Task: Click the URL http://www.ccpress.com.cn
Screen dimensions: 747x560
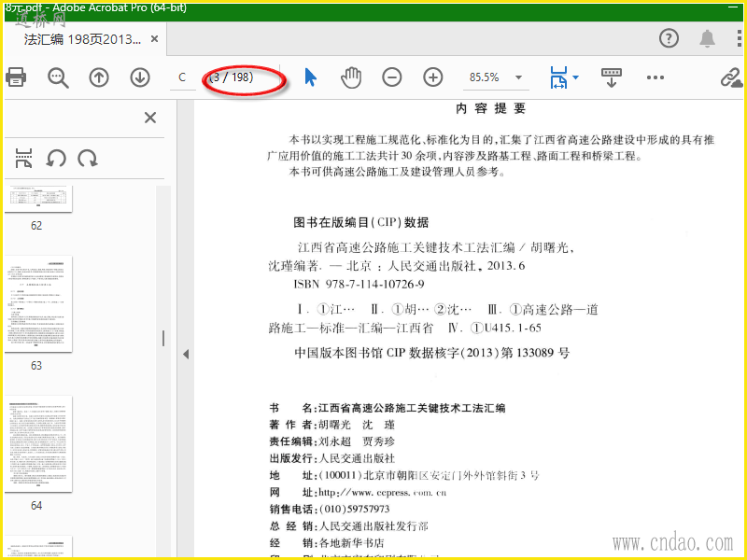Action: (x=382, y=493)
